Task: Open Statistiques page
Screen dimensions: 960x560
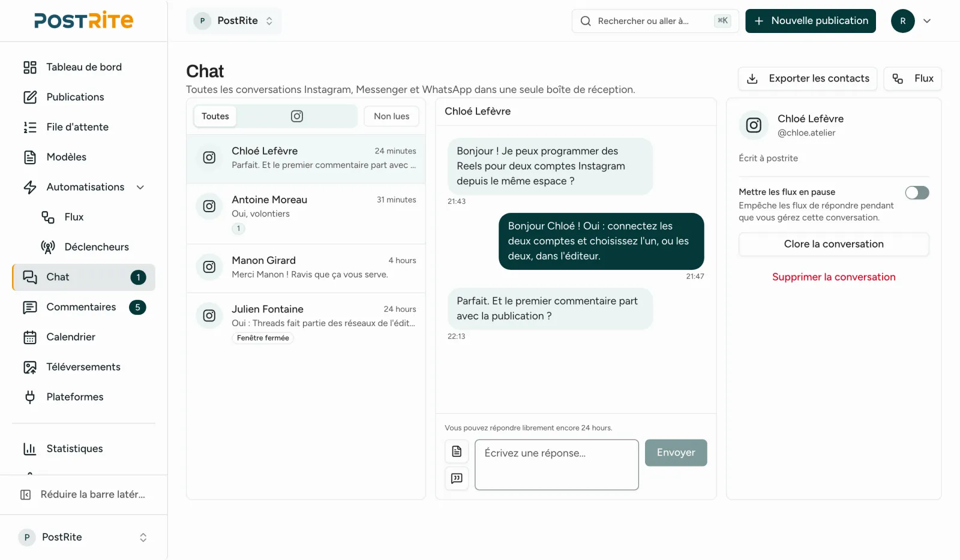Action: pos(83,448)
